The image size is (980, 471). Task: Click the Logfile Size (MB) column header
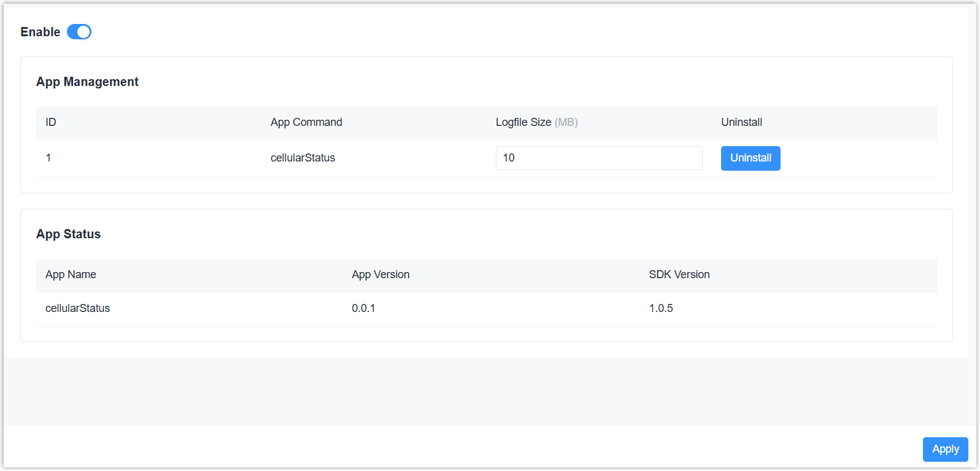click(523, 122)
